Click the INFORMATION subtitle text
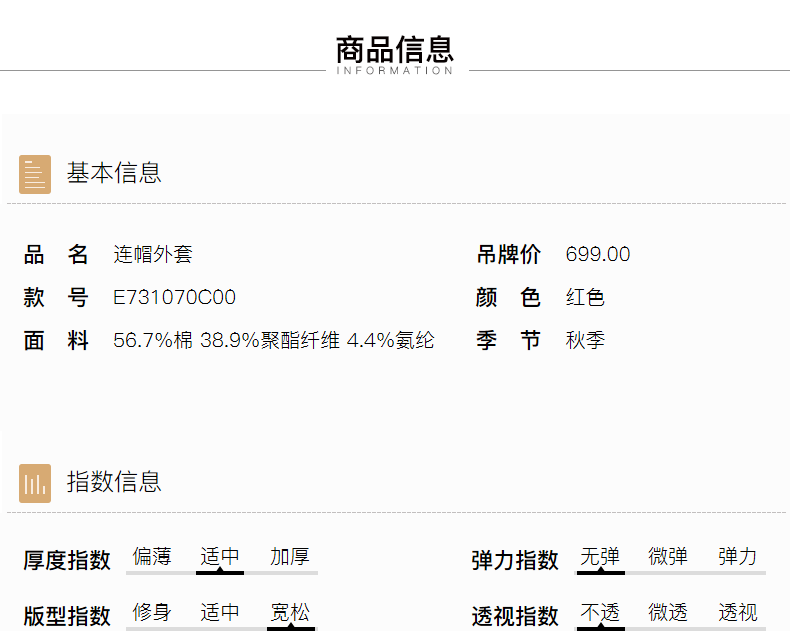The height and width of the screenshot is (631, 790). 395,71
